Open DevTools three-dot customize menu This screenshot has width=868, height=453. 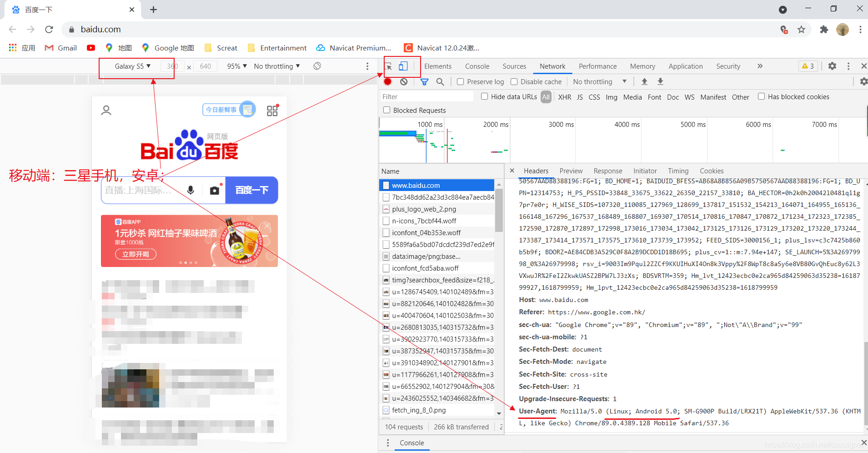[x=848, y=66]
